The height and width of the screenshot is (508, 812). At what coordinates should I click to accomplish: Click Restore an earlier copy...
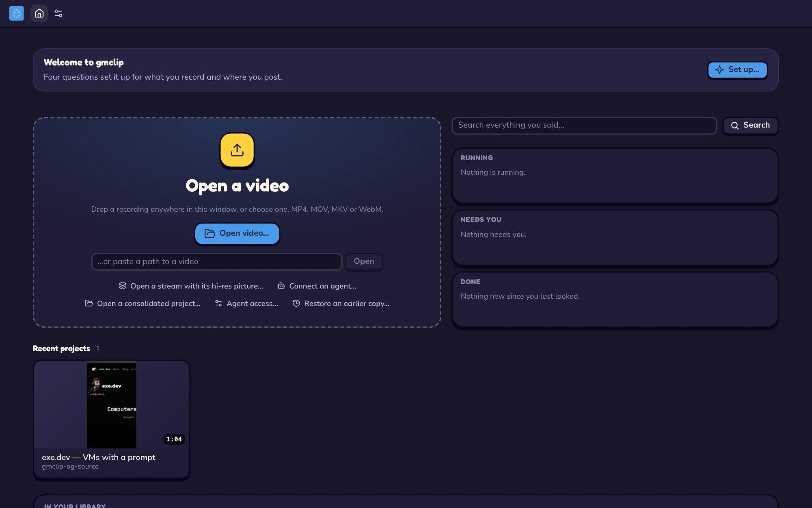coord(341,304)
